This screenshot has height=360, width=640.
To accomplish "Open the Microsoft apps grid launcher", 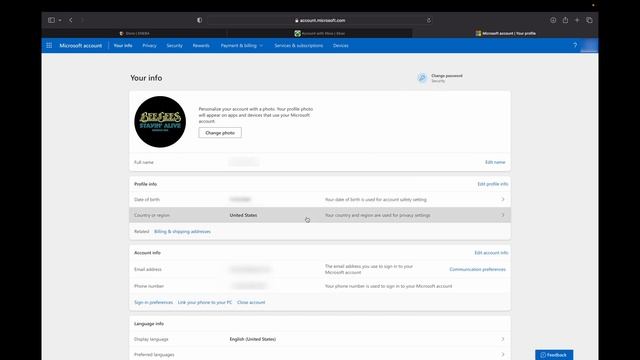I will tap(49, 45).
